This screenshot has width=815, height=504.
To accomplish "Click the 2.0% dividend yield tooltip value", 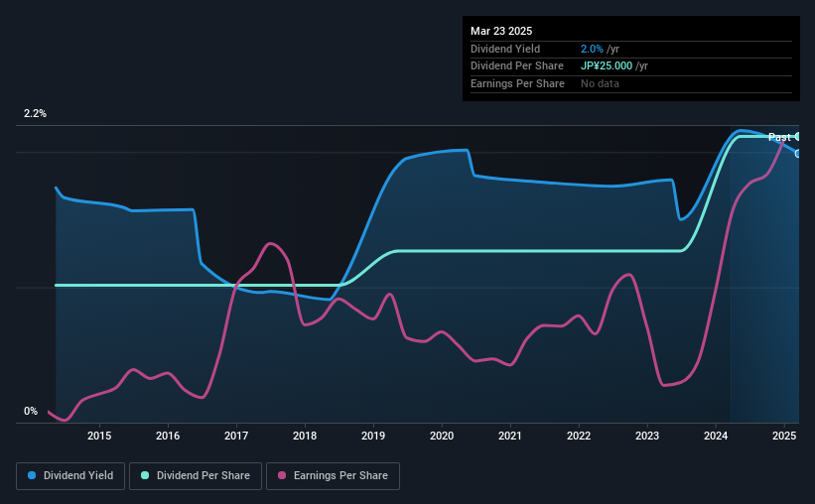I will click(x=592, y=49).
